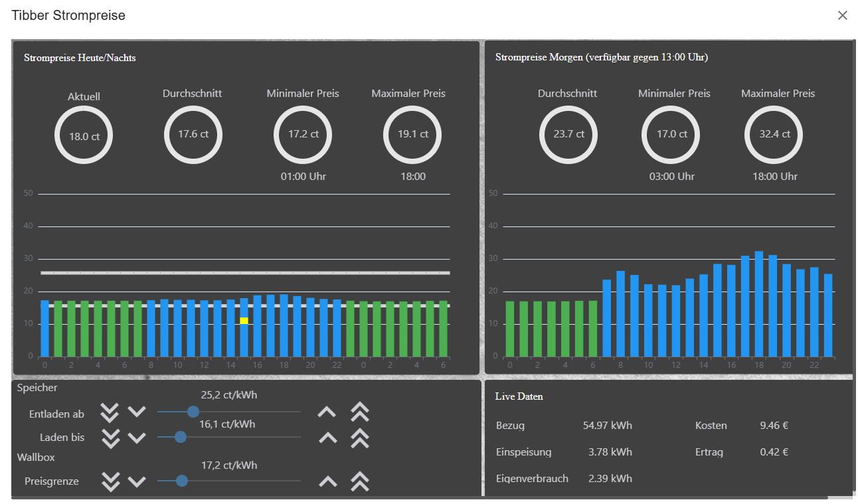Click the Speicher section label
This screenshot has width=858, height=504.
(x=37, y=387)
